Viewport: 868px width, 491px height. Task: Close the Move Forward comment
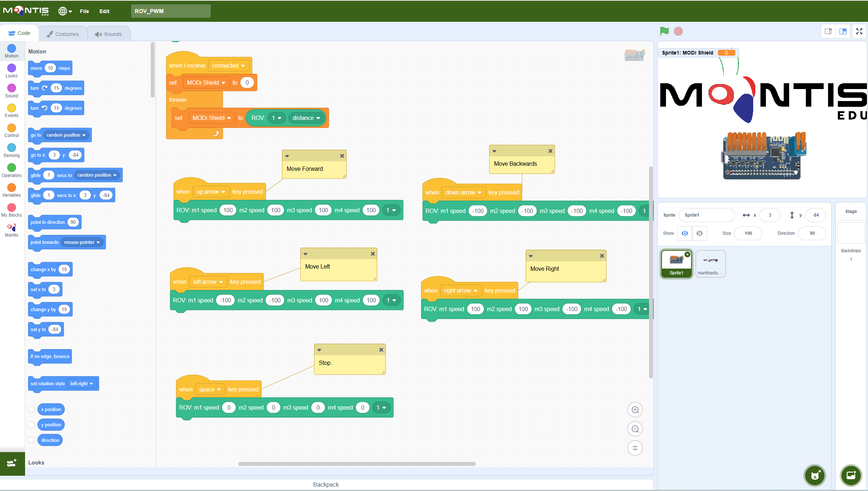pyautogui.click(x=342, y=156)
